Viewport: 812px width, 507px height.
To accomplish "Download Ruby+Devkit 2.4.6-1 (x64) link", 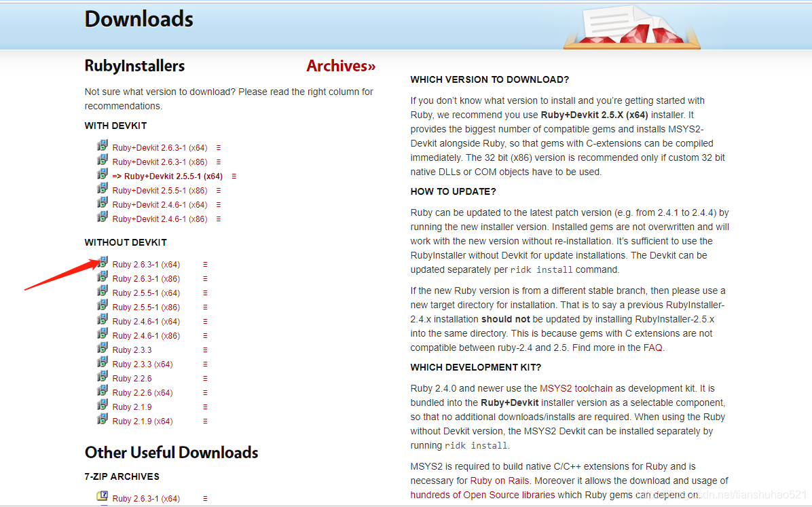I will (160, 205).
